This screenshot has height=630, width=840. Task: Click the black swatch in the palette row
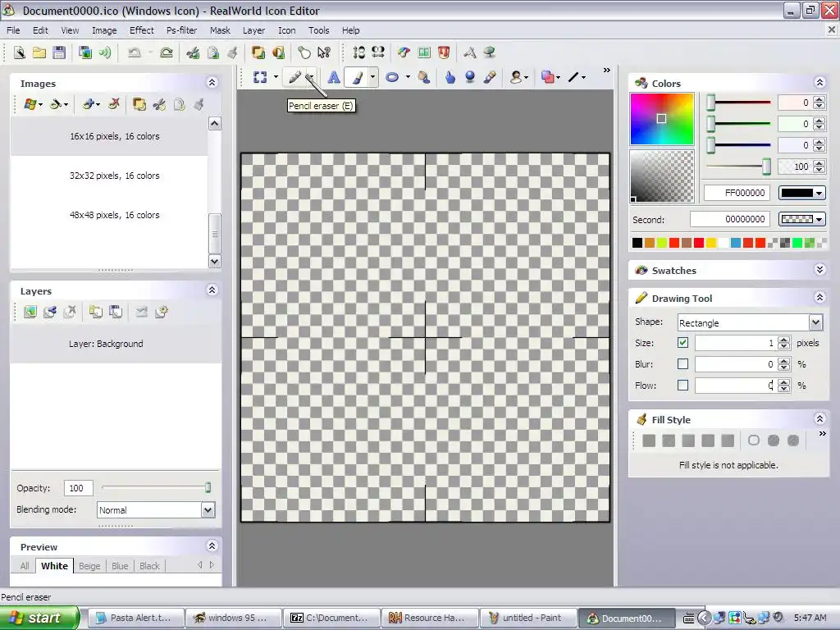[637, 243]
